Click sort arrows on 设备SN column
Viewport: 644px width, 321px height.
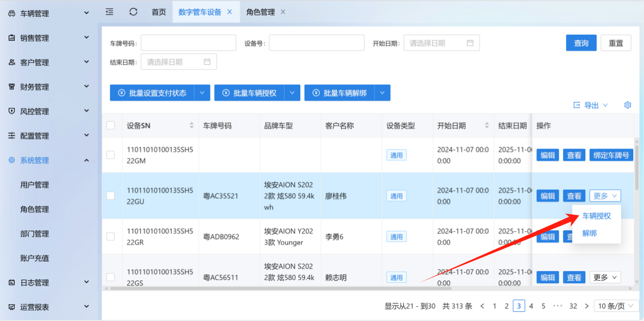[x=192, y=126]
